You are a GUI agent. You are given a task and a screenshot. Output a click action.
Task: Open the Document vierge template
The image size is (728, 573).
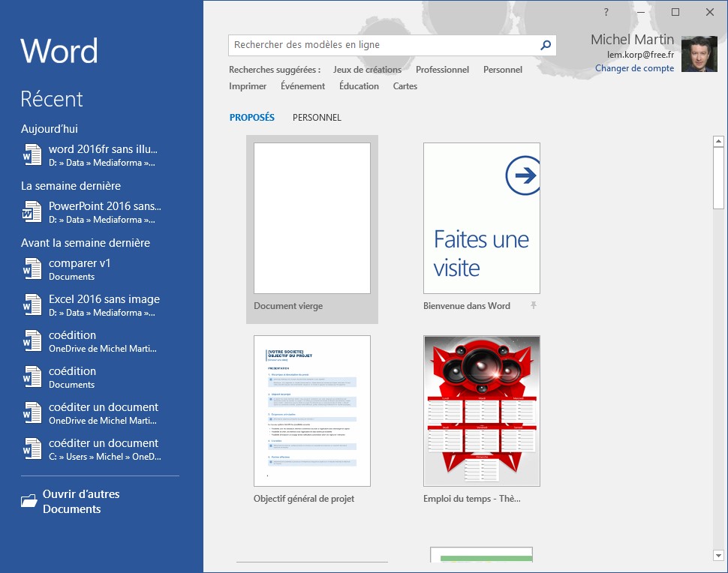(x=312, y=218)
